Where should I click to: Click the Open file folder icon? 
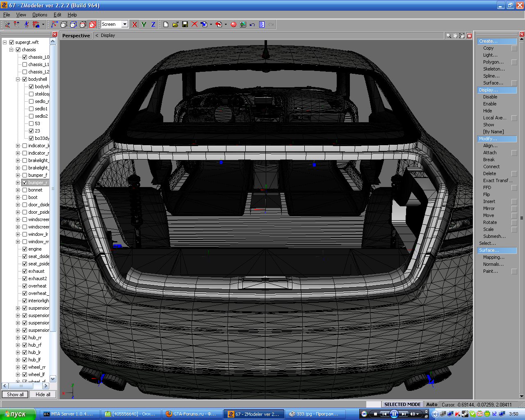[x=176, y=25]
